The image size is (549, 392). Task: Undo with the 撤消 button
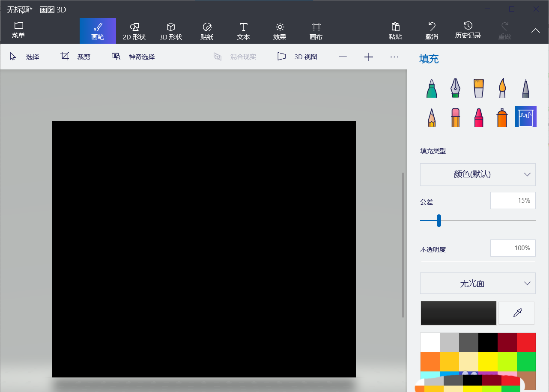pyautogui.click(x=432, y=31)
